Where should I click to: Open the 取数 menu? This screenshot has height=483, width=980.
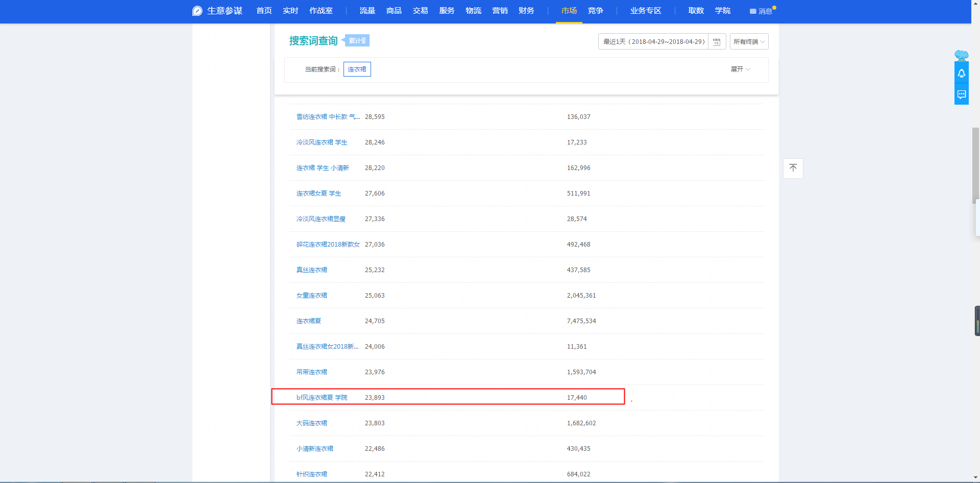click(696, 11)
